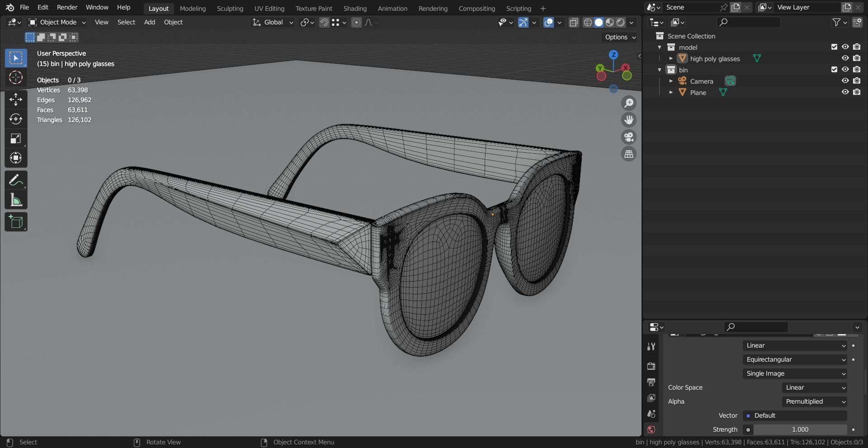Select the Select Box tool
868x448 pixels.
coord(16,58)
